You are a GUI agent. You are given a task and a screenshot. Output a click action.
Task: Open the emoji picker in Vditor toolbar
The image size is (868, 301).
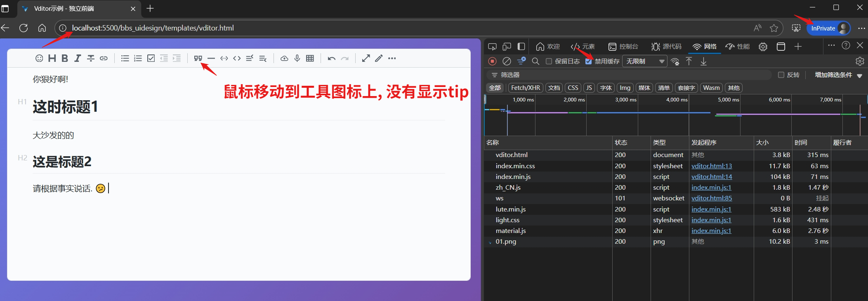coord(39,59)
